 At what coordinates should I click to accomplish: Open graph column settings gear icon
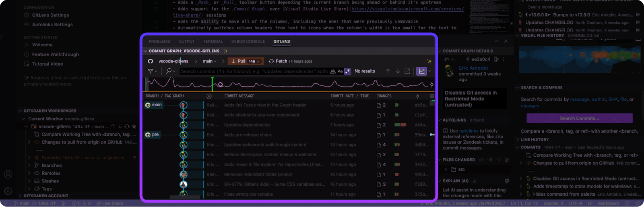click(x=432, y=96)
